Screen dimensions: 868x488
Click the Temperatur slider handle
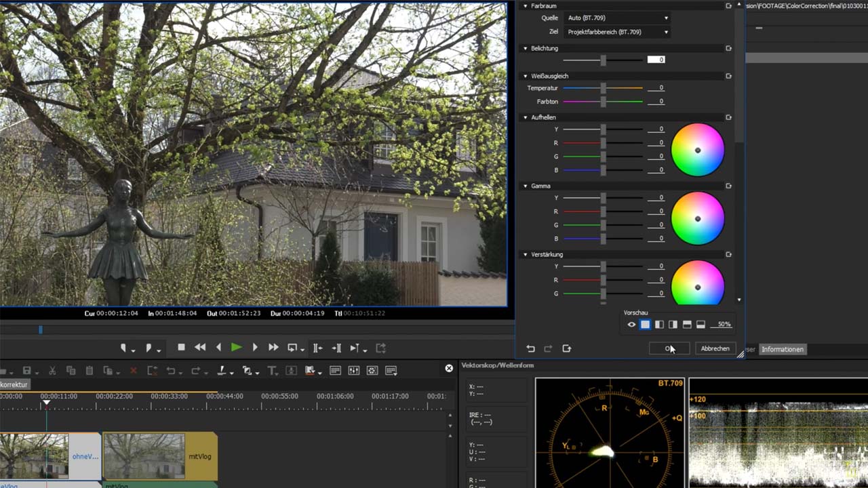click(603, 88)
